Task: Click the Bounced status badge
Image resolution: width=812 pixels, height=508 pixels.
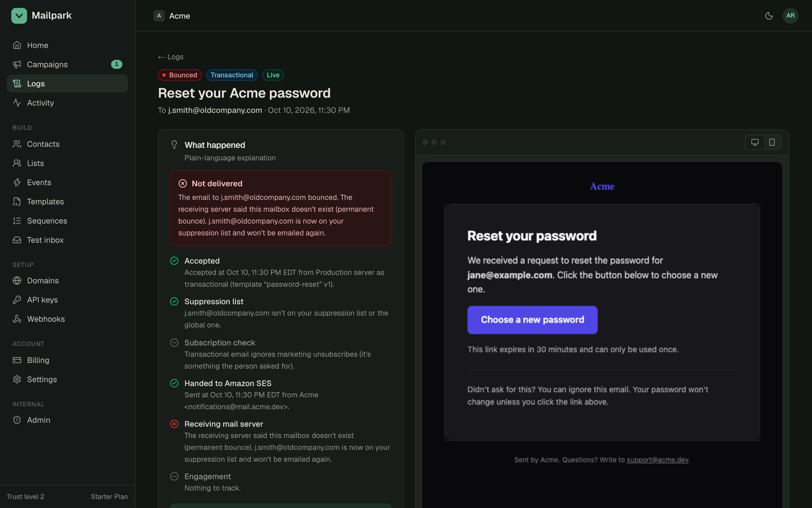Action: 180,75
